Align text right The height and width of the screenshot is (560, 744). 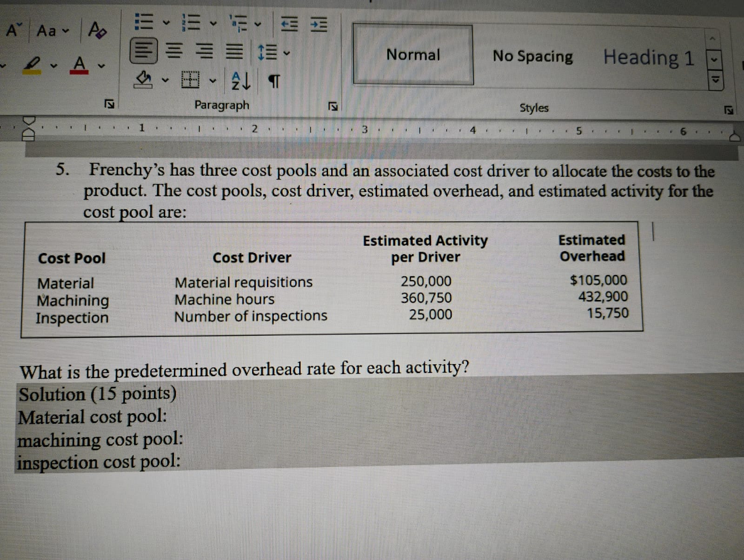coord(204,51)
